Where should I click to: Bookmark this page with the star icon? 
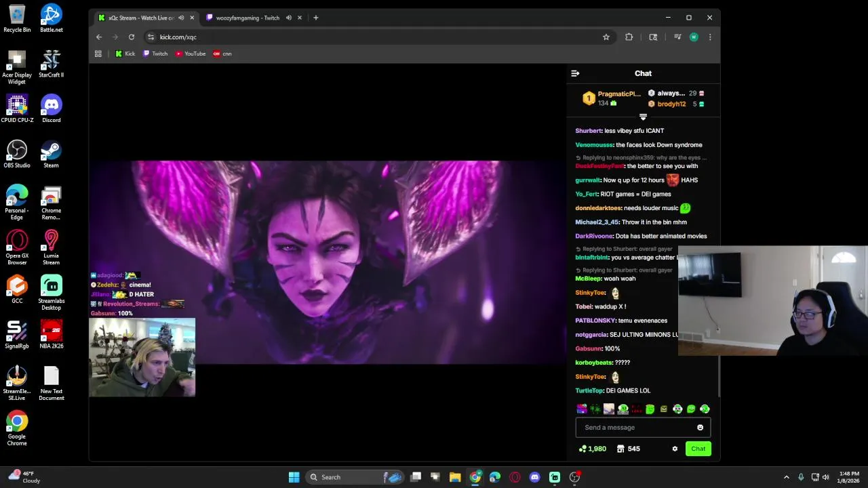(x=606, y=37)
